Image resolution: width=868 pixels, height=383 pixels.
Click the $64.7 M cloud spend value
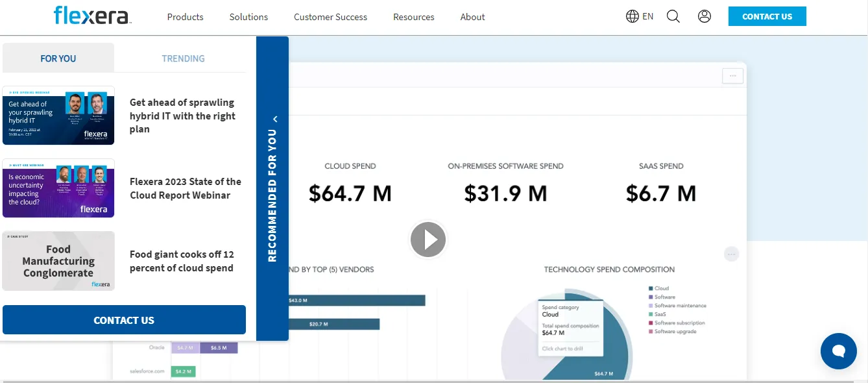[350, 193]
